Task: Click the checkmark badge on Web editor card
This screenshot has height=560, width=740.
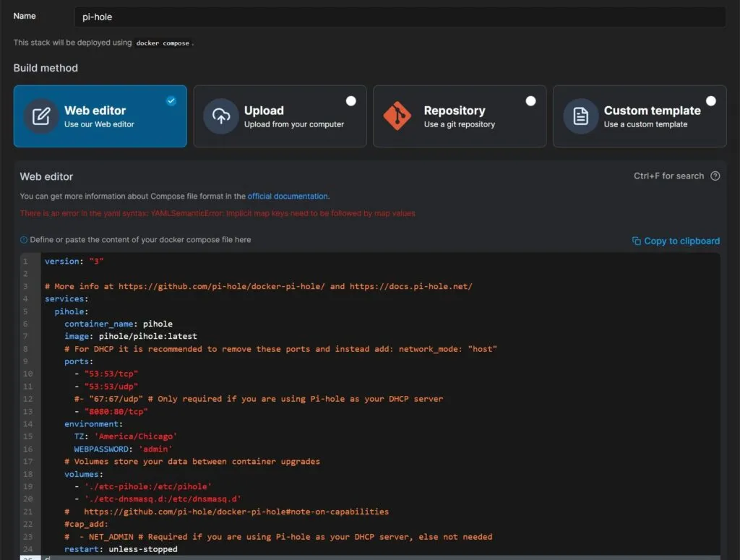Action: (x=171, y=101)
